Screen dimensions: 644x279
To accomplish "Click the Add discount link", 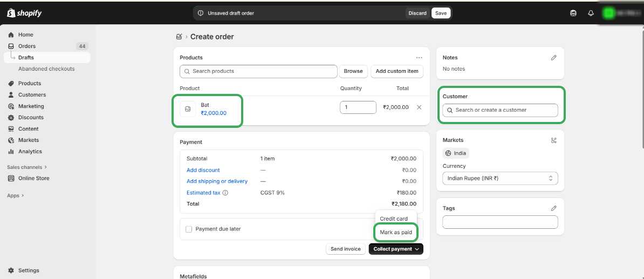I will [x=203, y=170].
